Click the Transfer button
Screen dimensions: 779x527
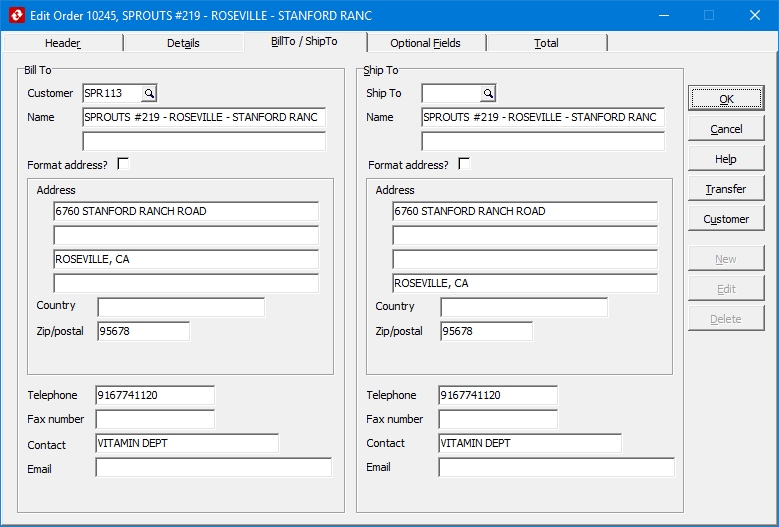726,189
